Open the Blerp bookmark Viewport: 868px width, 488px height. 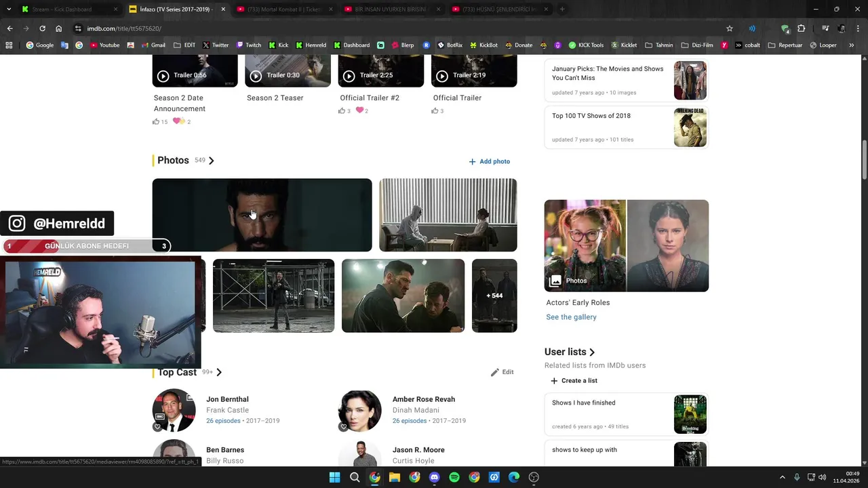(402, 45)
